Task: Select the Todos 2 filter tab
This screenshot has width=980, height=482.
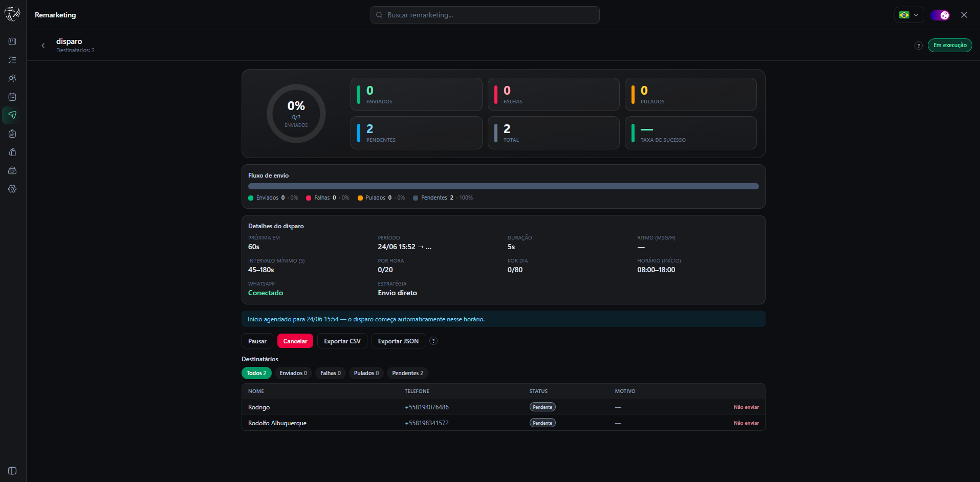Action: [256, 373]
